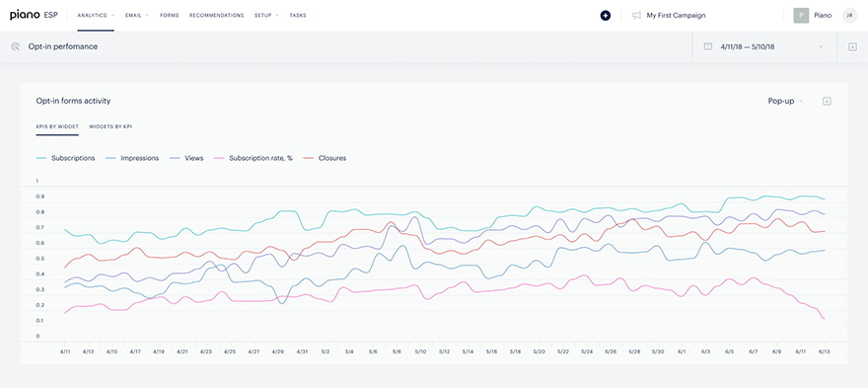The width and height of the screenshot is (868, 388).
Task: Click the megaphone campaign icon
Action: [x=636, y=16]
